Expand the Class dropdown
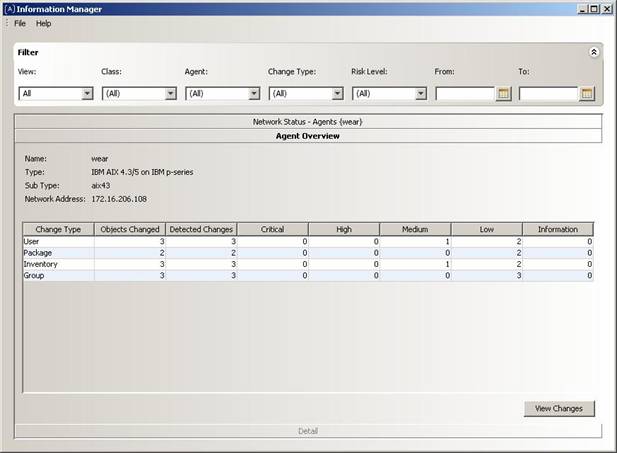The height and width of the screenshot is (453, 617). (170, 93)
